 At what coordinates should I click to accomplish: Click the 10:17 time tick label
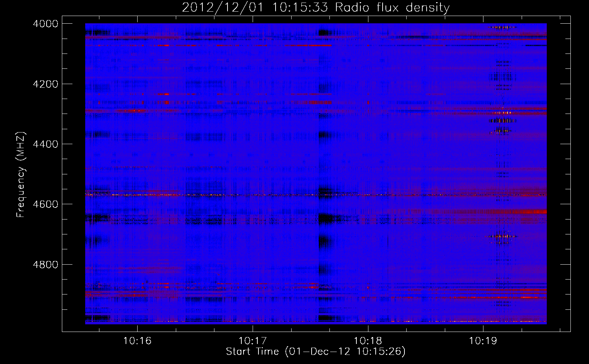tap(253, 341)
